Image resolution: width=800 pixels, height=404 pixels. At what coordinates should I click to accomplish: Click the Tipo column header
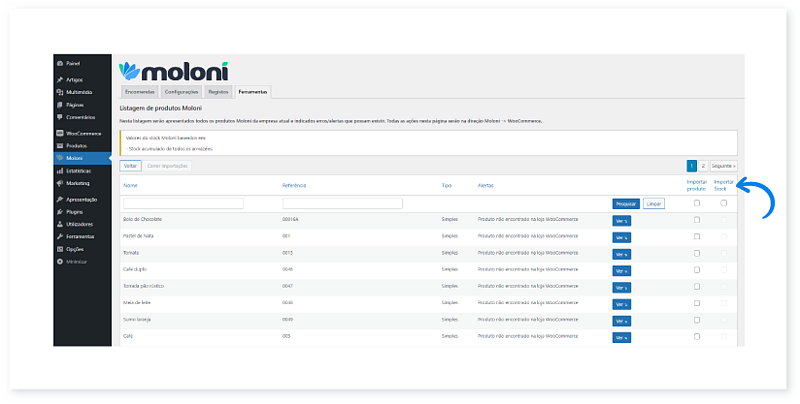(x=446, y=186)
